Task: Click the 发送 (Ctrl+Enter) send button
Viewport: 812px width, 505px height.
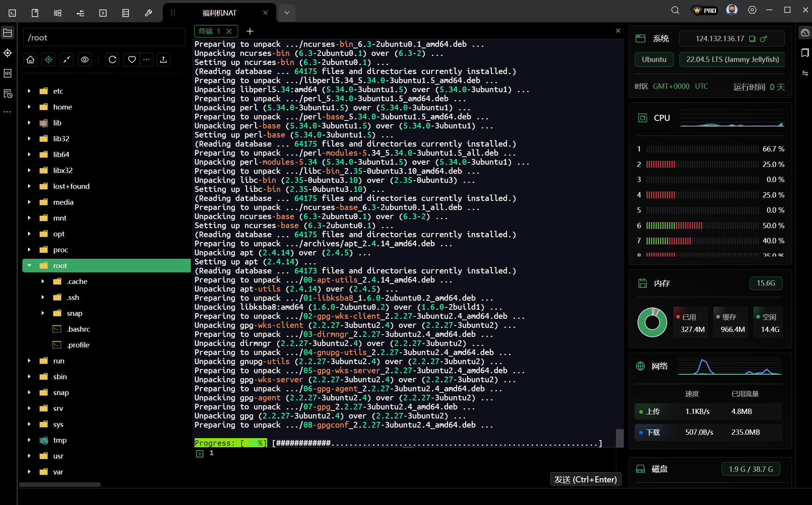Action: 585,479
